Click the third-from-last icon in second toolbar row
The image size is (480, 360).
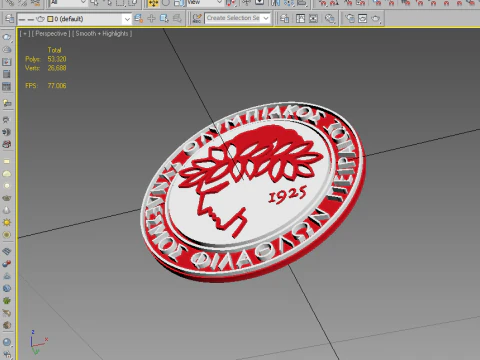tap(350, 18)
